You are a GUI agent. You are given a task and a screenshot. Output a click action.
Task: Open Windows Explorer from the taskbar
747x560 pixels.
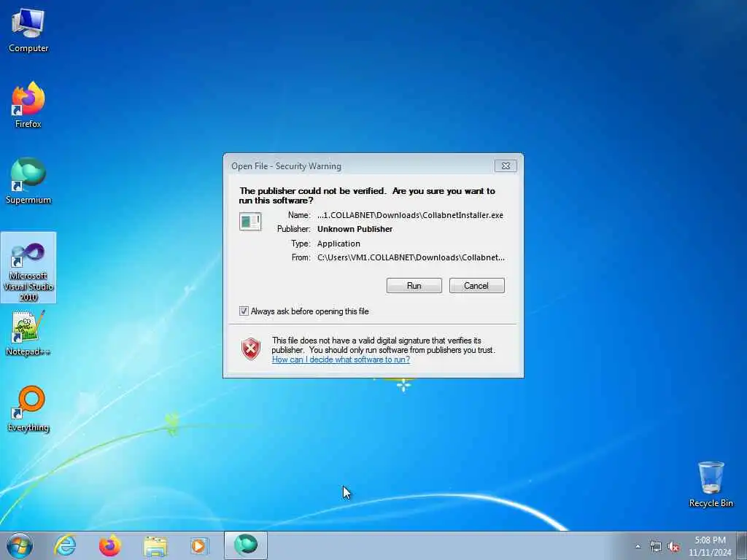[155, 545]
